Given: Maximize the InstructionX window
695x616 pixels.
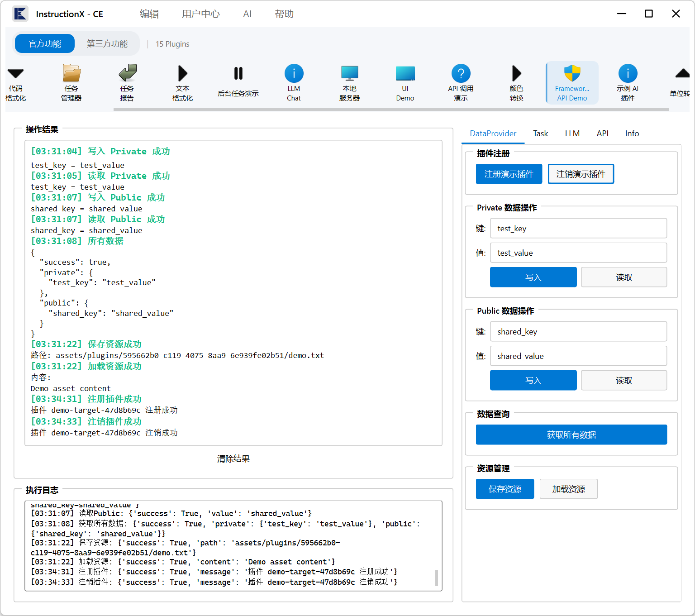Looking at the screenshot, I should 649,14.
